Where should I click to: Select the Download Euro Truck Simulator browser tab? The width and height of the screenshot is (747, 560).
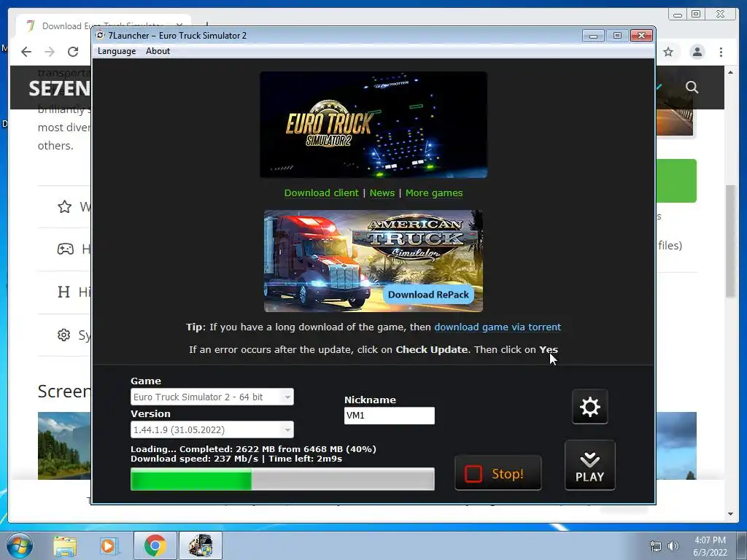pos(102,26)
